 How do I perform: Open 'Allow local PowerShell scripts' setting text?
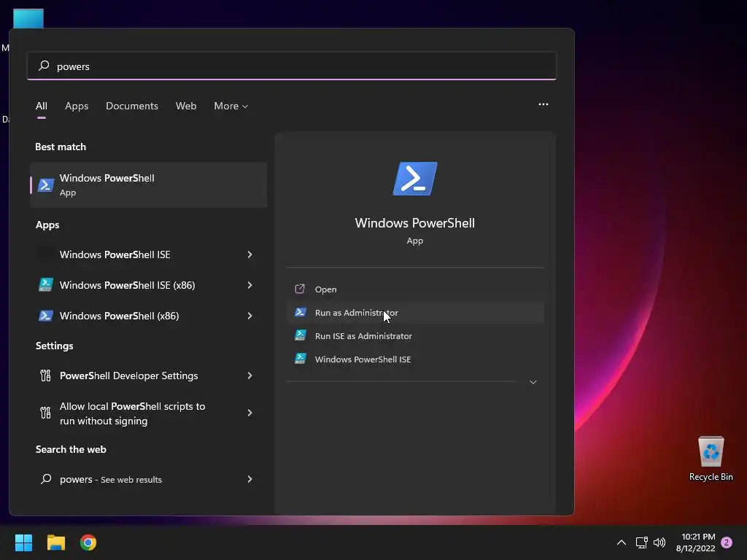click(133, 413)
